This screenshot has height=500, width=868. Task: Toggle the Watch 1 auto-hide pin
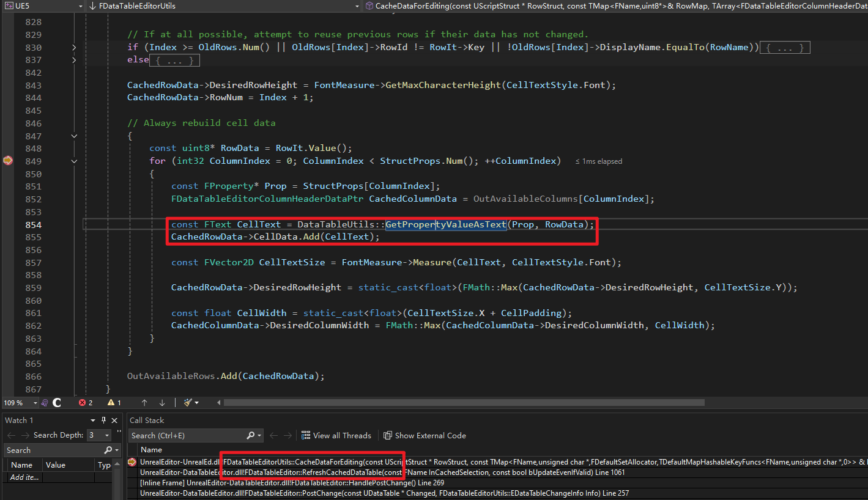coord(104,420)
